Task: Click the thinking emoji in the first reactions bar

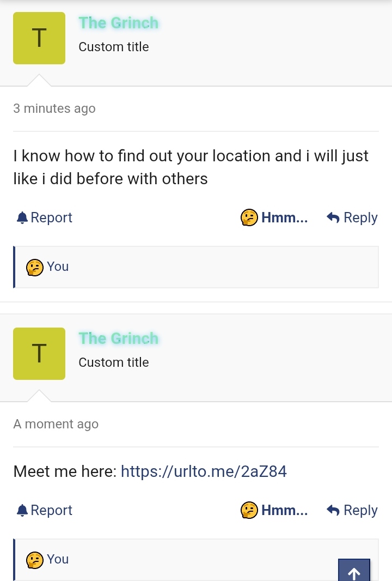Action: point(34,268)
